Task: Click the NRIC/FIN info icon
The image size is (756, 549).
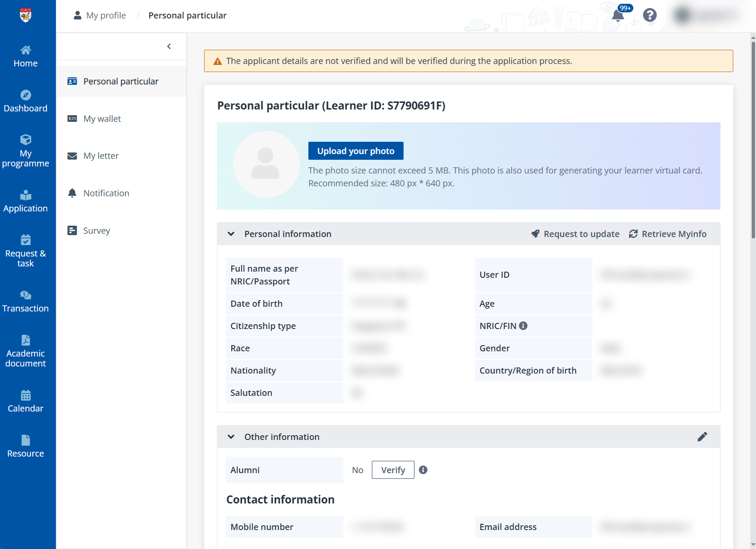Action: tap(523, 326)
